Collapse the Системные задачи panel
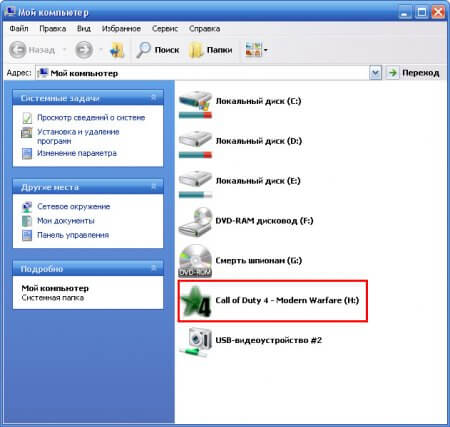The height and width of the screenshot is (427, 450). point(154,97)
